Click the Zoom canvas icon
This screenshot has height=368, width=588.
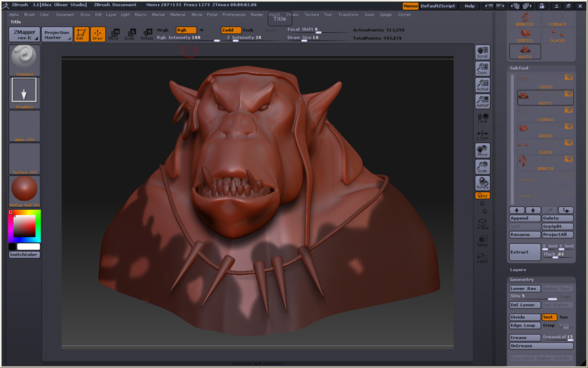[482, 69]
